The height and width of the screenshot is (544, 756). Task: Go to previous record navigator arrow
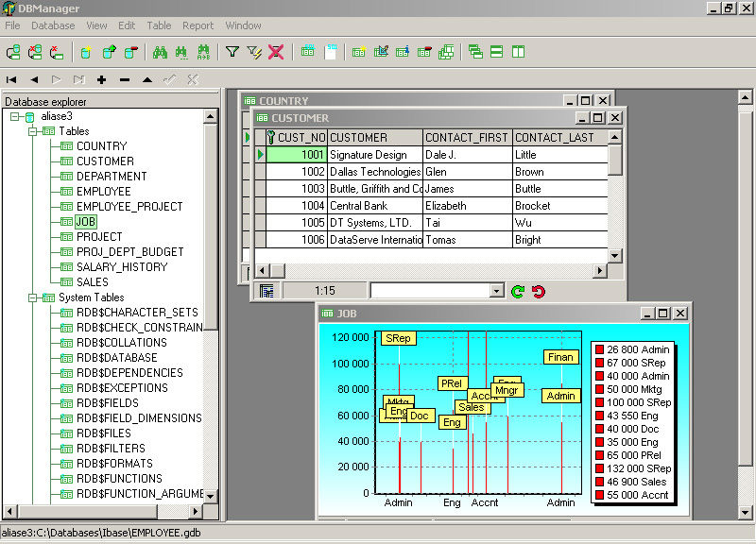point(34,80)
